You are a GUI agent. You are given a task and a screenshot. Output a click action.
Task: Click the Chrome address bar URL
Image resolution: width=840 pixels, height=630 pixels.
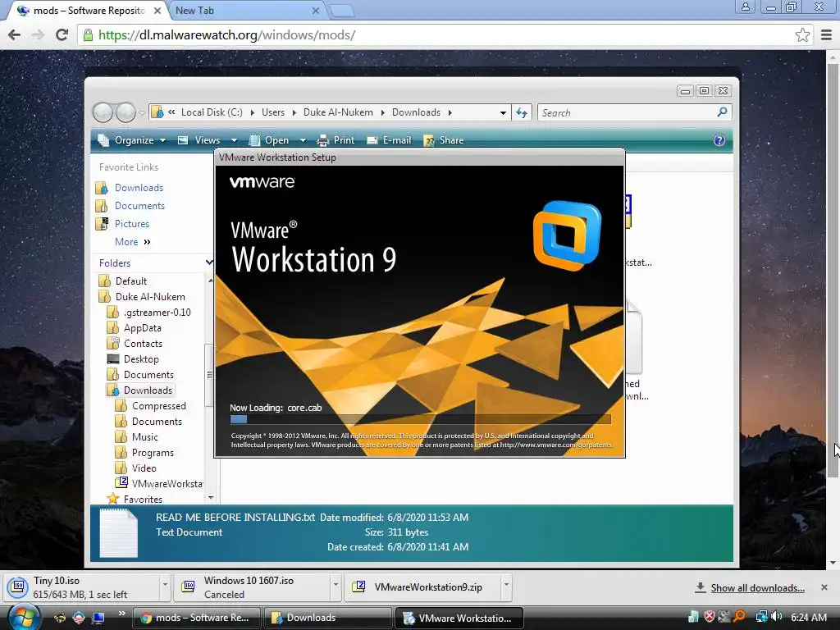[226, 35]
